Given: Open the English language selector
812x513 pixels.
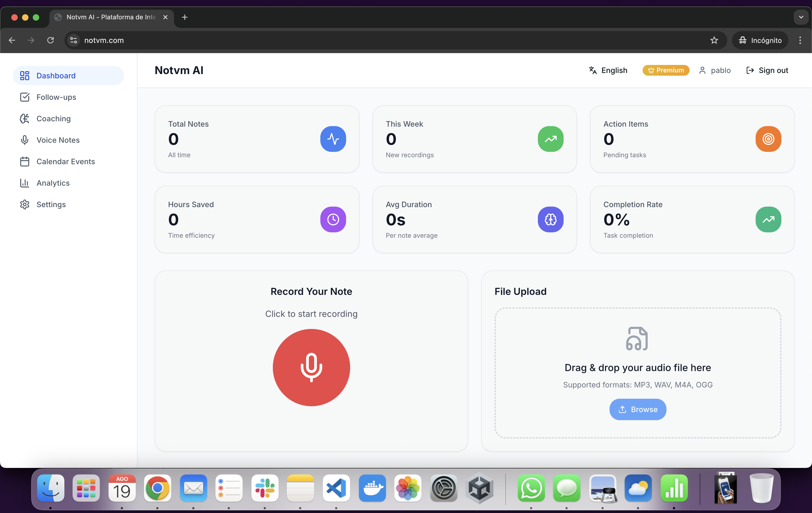Looking at the screenshot, I should (608, 70).
